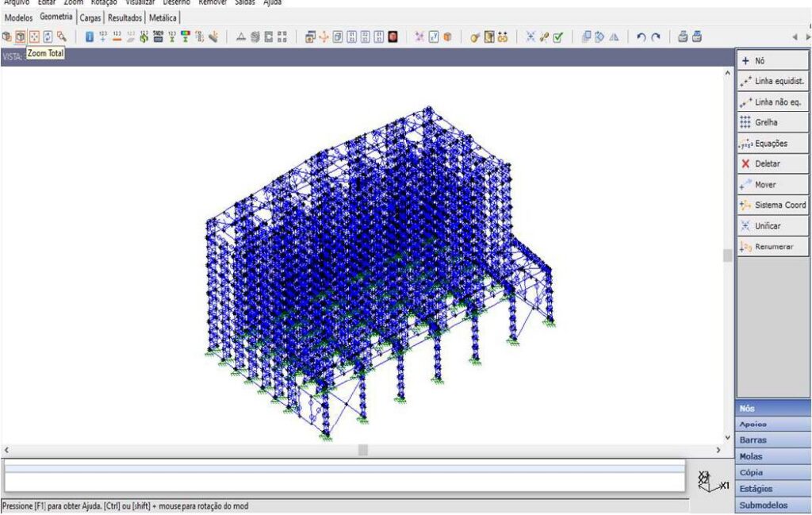Viewport: 812px width, 515px height.
Task: Redo the last undone action
Action: click(x=655, y=37)
